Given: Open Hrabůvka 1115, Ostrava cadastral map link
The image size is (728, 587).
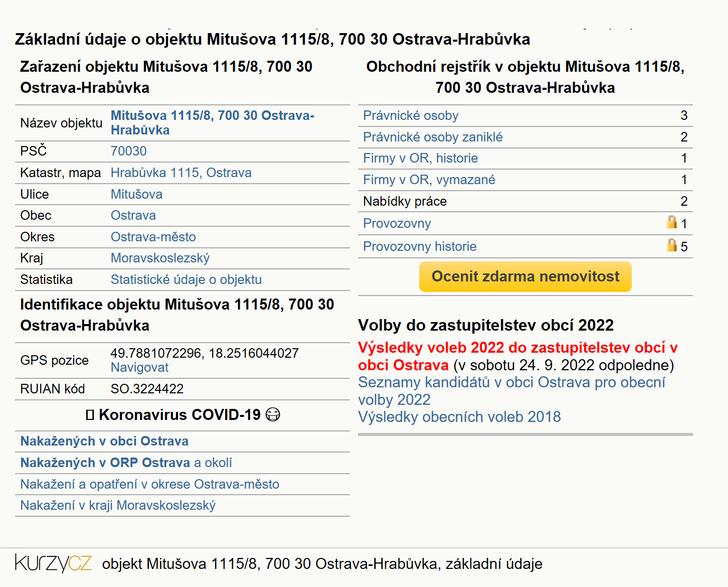Looking at the screenshot, I should [x=181, y=173].
